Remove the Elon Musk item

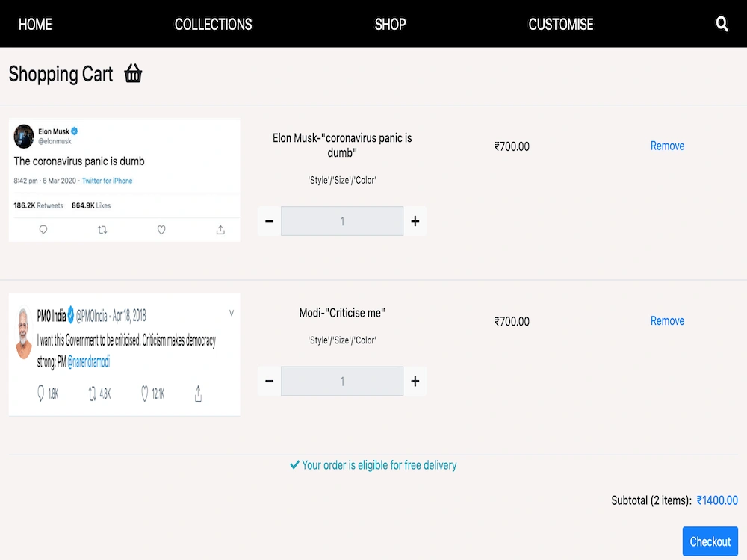click(667, 146)
